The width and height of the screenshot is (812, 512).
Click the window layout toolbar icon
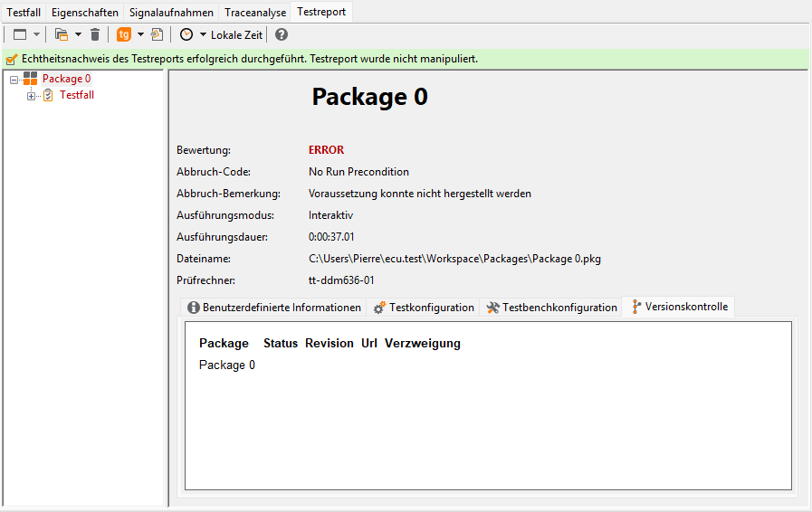point(20,34)
